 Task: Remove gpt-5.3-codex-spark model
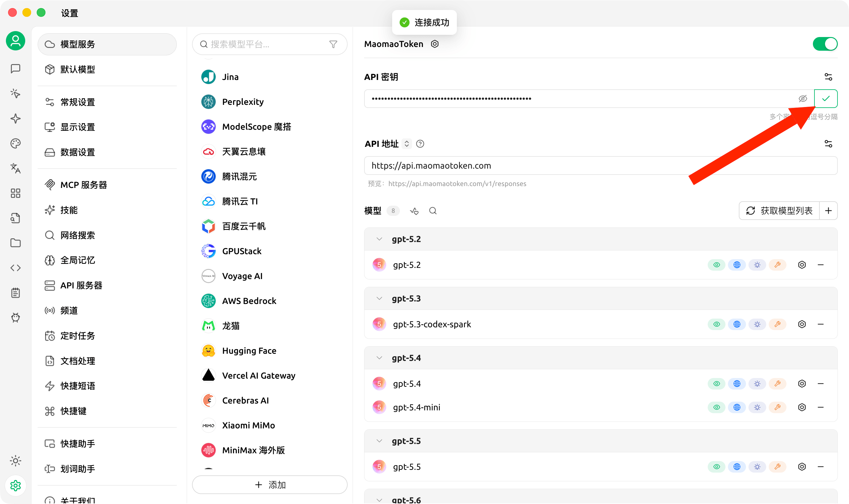[x=821, y=324]
